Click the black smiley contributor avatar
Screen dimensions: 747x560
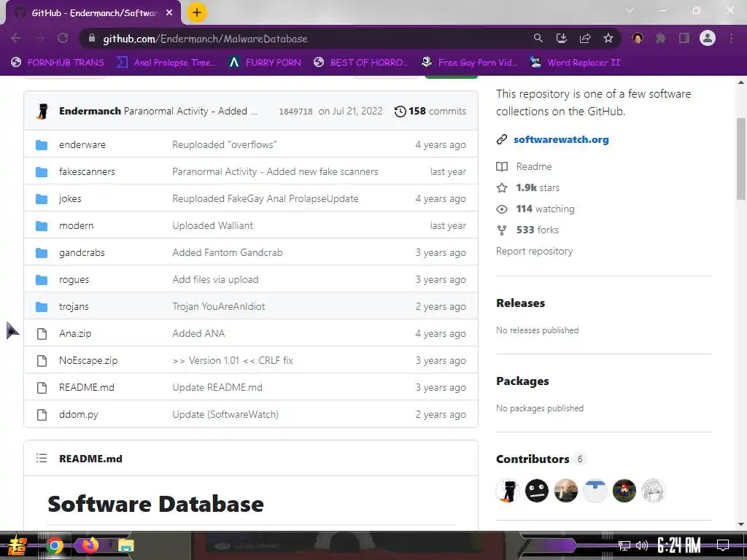tap(537, 491)
